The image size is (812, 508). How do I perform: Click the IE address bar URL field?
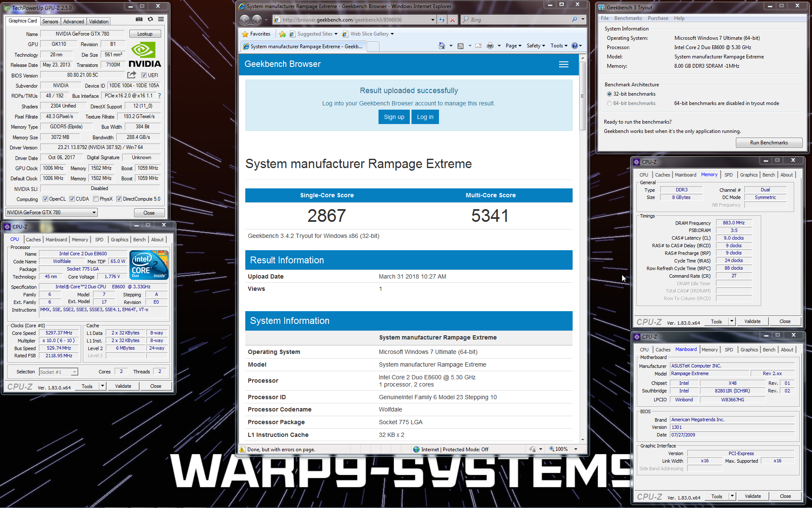(354, 19)
